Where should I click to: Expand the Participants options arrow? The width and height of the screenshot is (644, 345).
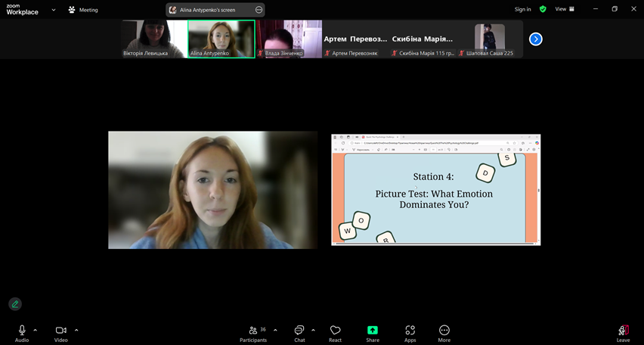275,330
